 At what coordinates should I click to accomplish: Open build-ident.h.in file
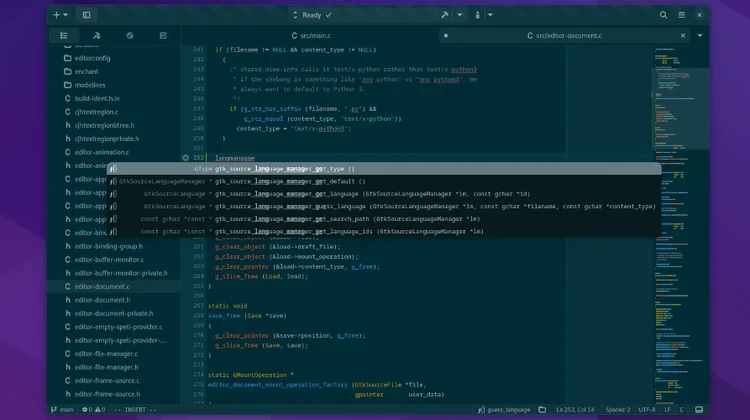[x=97, y=98]
